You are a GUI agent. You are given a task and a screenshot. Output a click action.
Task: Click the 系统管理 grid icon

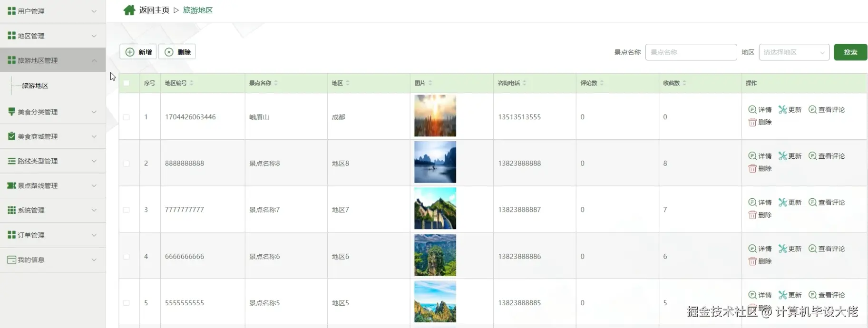coord(12,210)
